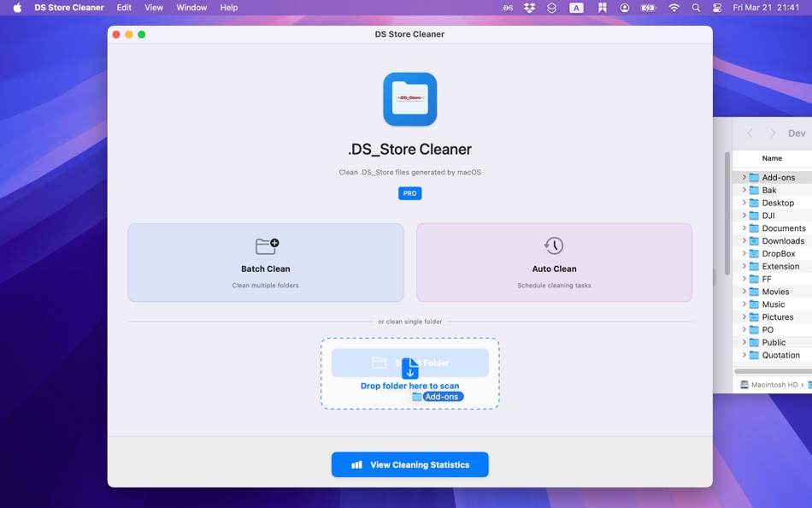This screenshot has width=812, height=508.
Task: Expand the Documents folder in Finder
Action: (744, 228)
